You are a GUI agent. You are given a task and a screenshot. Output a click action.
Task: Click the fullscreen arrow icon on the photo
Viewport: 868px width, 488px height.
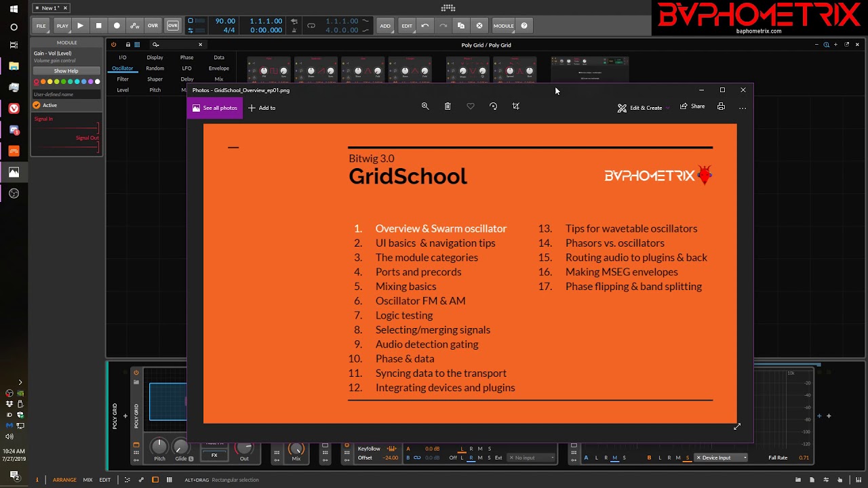click(x=737, y=426)
